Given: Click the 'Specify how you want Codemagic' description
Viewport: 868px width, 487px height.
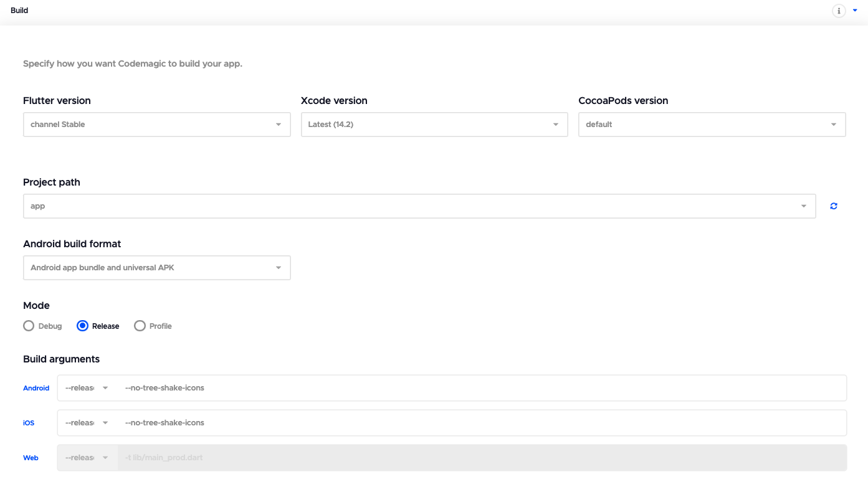Looking at the screenshot, I should pyautogui.click(x=133, y=64).
